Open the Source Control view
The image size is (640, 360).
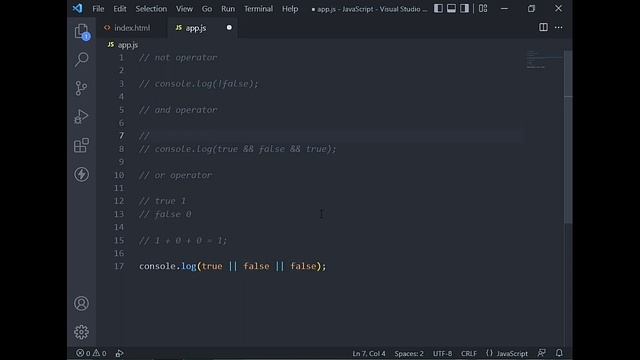[81, 88]
